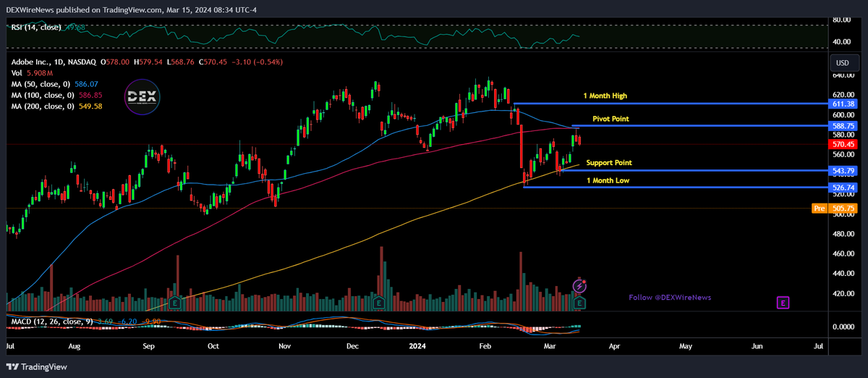
Task: Click the O578.00 open value
Action: click(114, 63)
